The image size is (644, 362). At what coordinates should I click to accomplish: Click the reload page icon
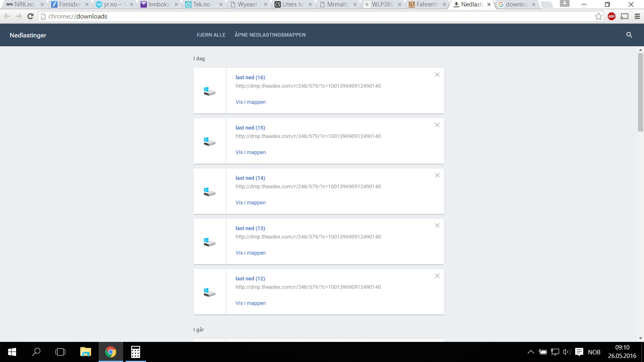pyautogui.click(x=30, y=16)
